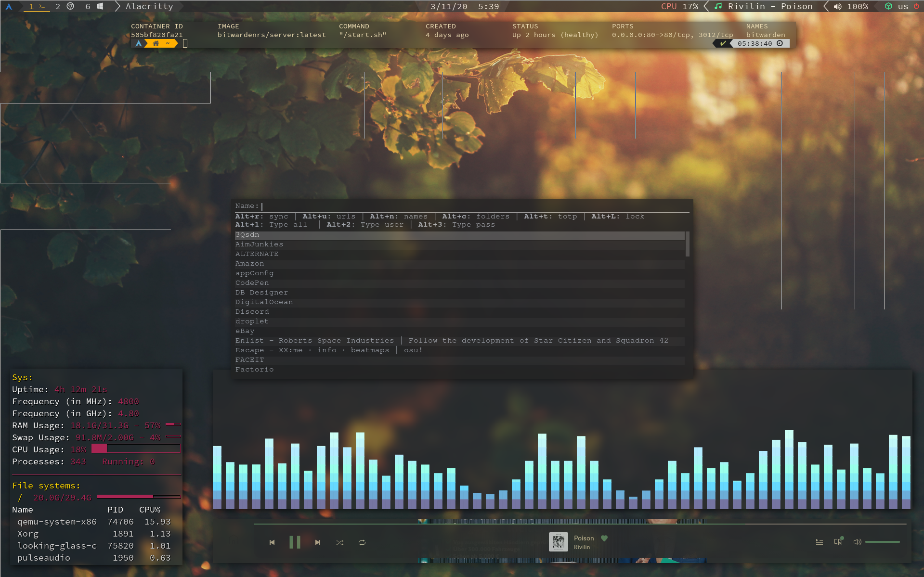The height and width of the screenshot is (577, 924).
Task: Click the entry list scrollbar
Action: click(688, 244)
